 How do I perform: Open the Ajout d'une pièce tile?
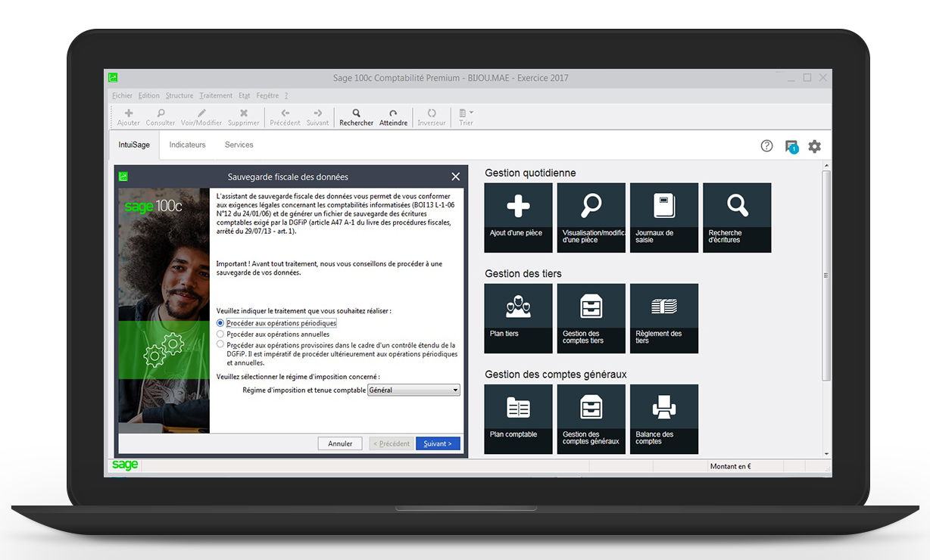[518, 217]
